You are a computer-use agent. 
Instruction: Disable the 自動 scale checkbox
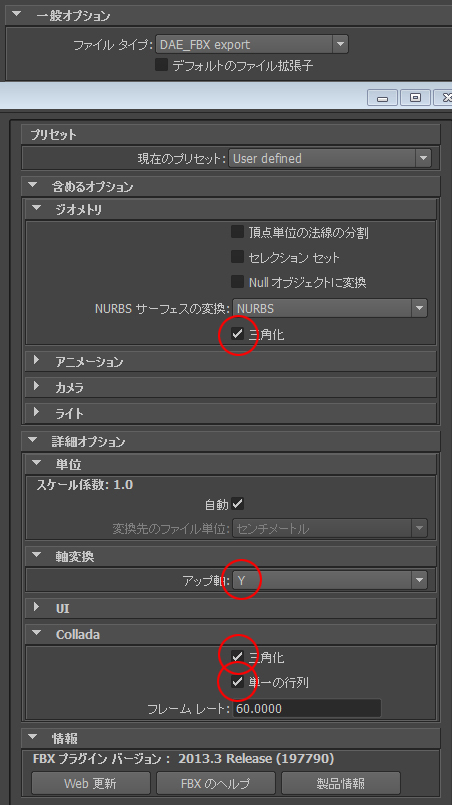click(237, 504)
